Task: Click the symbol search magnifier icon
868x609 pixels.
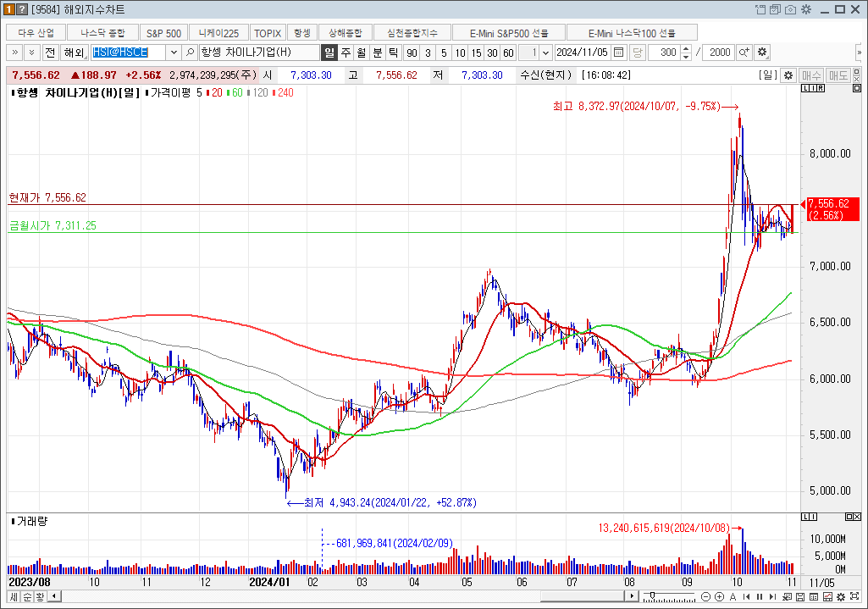Action: coord(191,53)
